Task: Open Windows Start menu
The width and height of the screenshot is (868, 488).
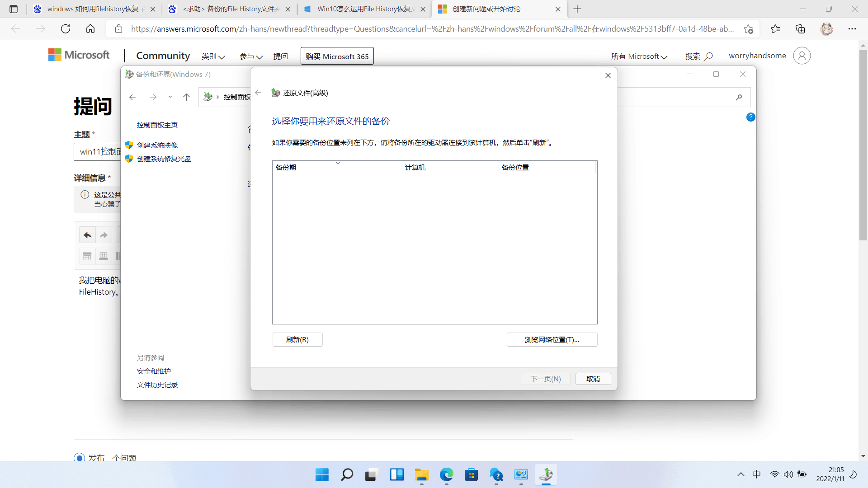Action: tap(322, 474)
